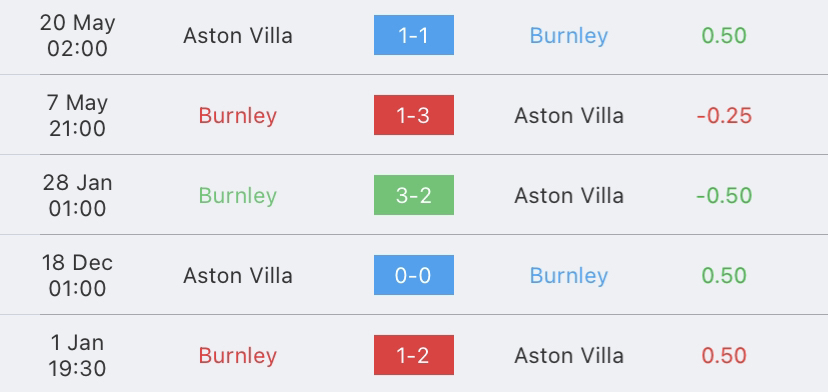Select Aston Villa in 7 May match

569,115
